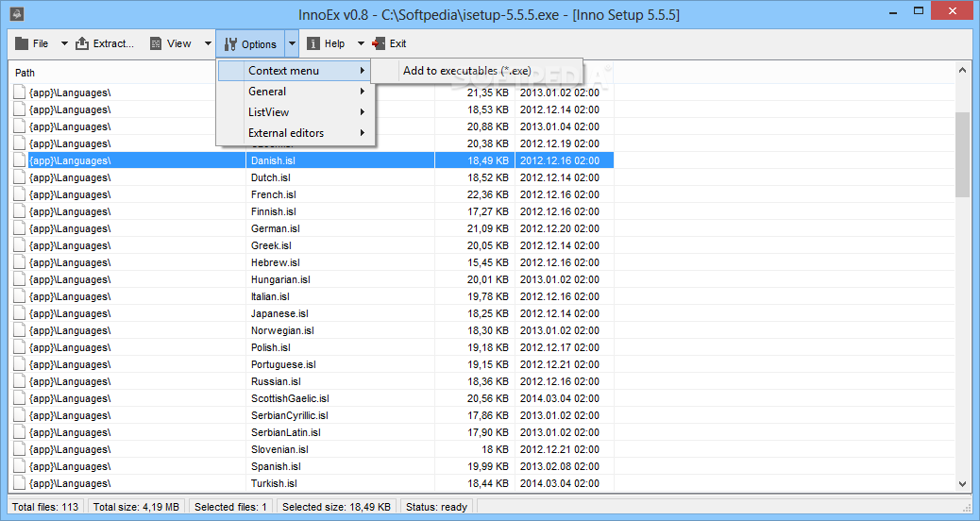The image size is (980, 521).
Task: Click the Options toolbar button
Action: 250,43
